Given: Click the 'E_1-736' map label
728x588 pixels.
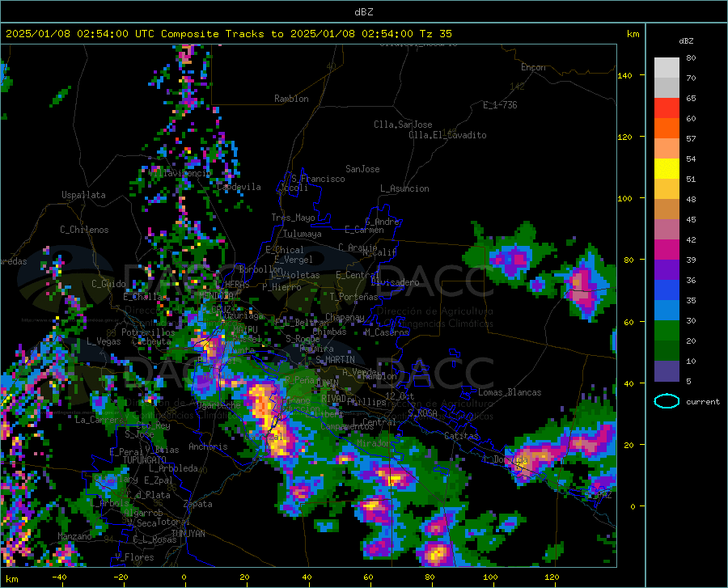Looking at the screenshot, I should pos(500,105).
